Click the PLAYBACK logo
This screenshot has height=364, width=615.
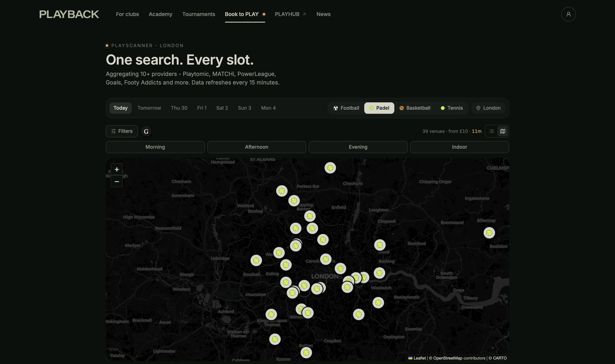click(x=69, y=14)
